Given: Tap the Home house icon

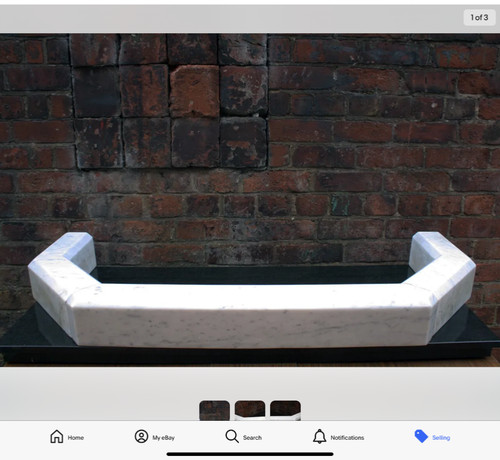Looking at the screenshot, I should (x=57, y=436).
